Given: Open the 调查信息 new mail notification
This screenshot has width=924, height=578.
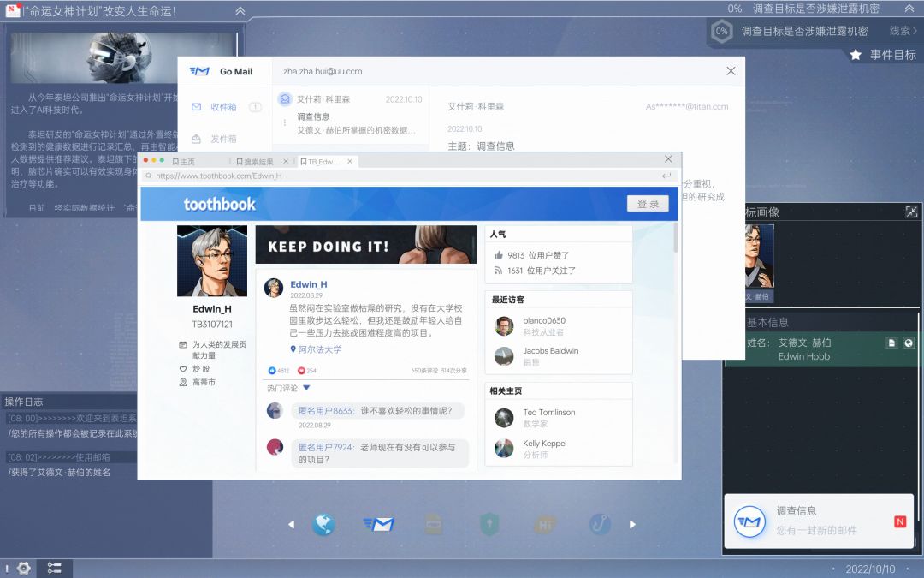Looking at the screenshot, I should 819,522.
